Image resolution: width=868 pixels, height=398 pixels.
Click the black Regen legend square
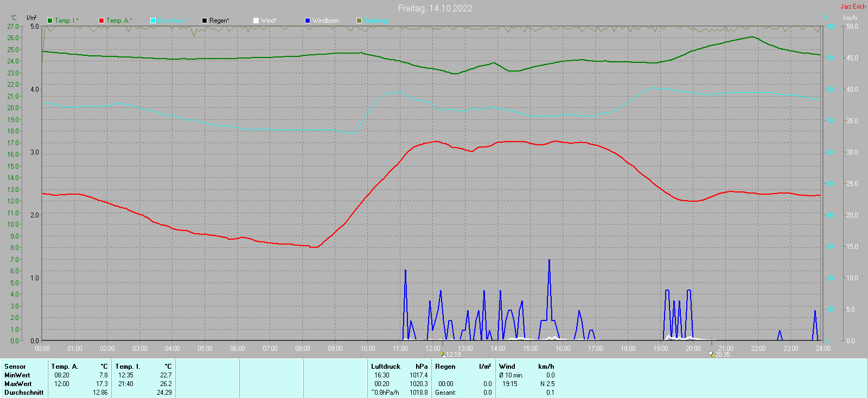[205, 21]
